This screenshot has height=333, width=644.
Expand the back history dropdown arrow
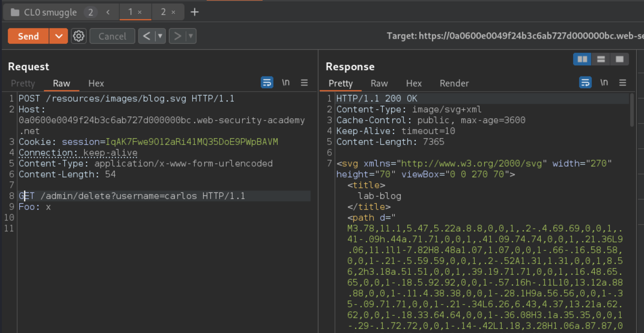[160, 36]
